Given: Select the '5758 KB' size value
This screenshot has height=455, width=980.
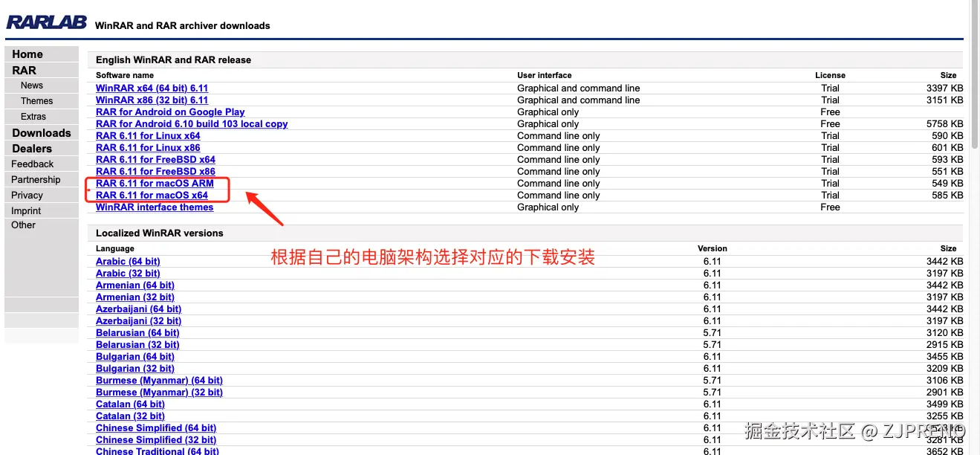Looking at the screenshot, I should pos(945,124).
